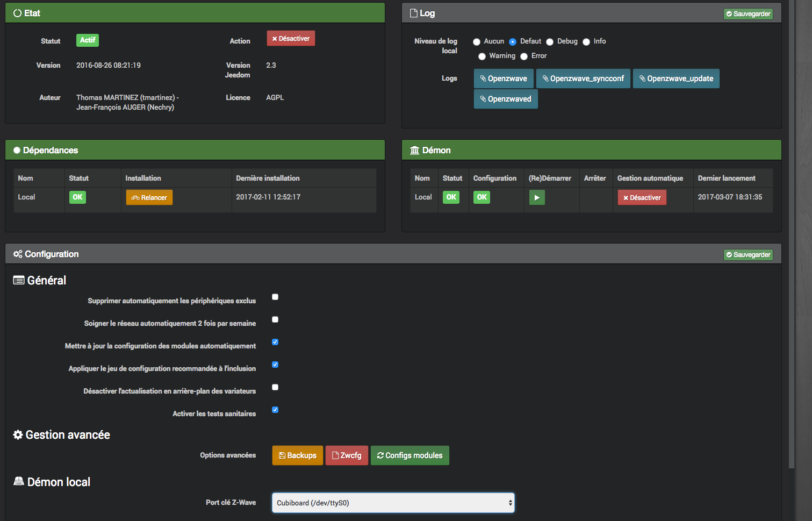Open the Openzwave_update log

676,78
